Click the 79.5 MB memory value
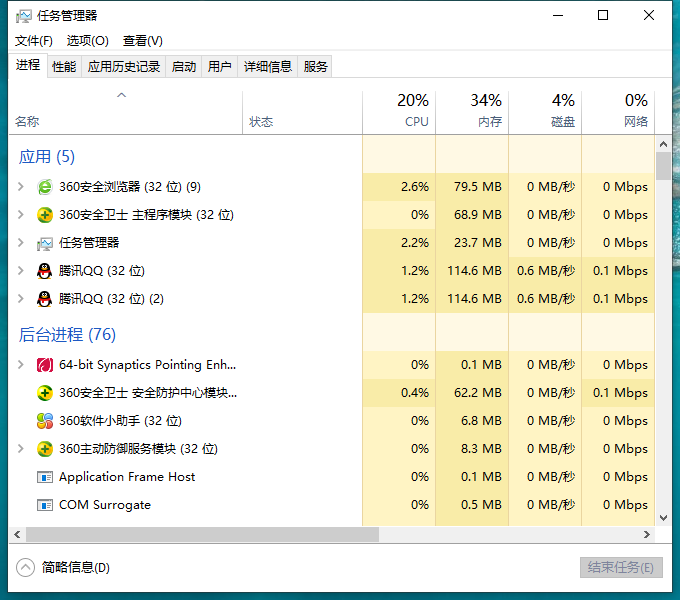The image size is (680, 600). (477, 187)
